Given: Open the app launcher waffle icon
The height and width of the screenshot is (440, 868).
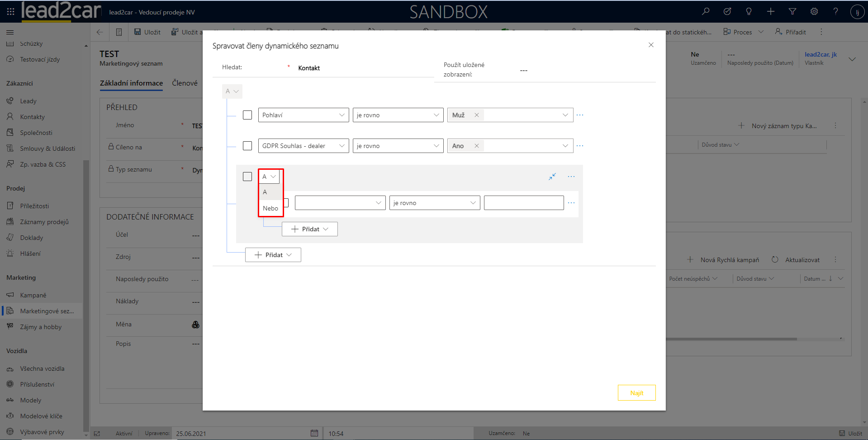Looking at the screenshot, I should click(x=11, y=12).
